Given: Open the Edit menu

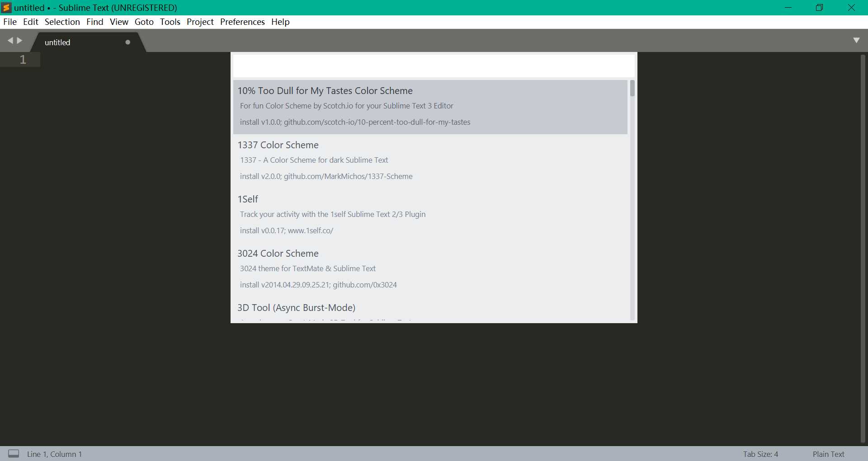Looking at the screenshot, I should (x=31, y=22).
